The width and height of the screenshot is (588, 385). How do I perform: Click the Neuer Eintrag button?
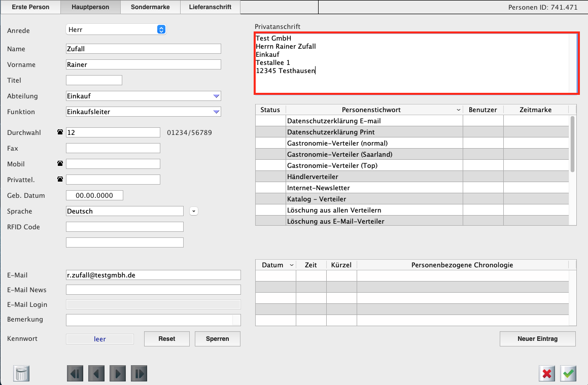click(x=537, y=338)
